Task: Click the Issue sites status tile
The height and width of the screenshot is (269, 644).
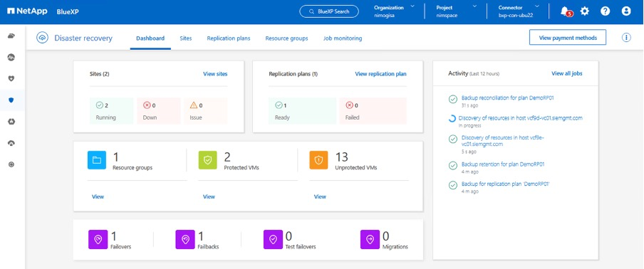Action: [205, 111]
